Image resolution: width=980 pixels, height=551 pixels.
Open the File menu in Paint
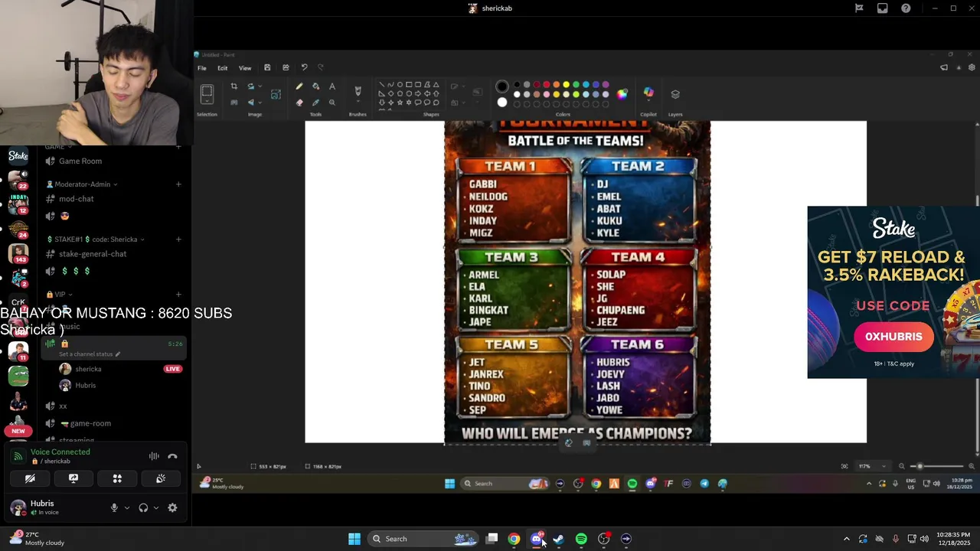(202, 68)
